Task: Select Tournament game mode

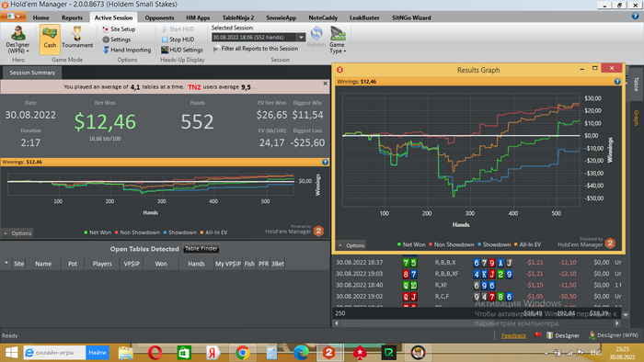Action: [x=77, y=39]
